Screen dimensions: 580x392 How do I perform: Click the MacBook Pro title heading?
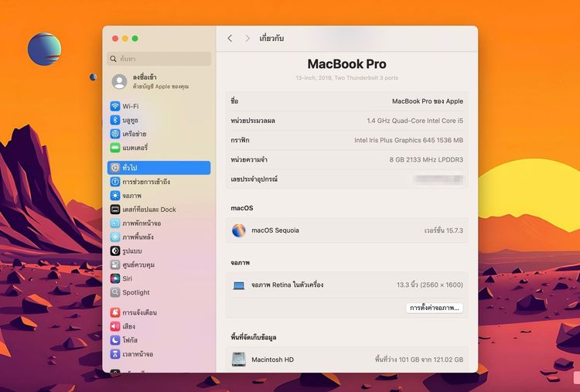click(x=347, y=64)
